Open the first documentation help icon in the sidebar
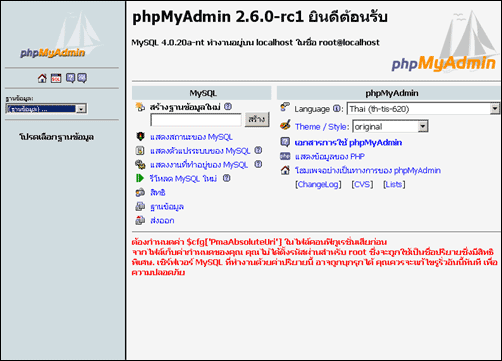 point(70,78)
